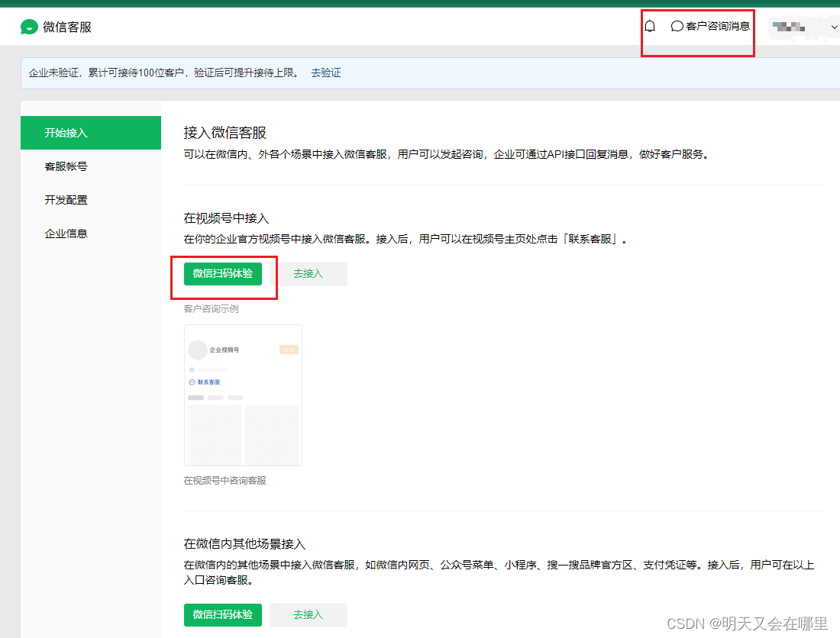This screenshot has height=638, width=840.
Task: Click 微信扫码体验 under 在视频号中接入
Action: [223, 273]
